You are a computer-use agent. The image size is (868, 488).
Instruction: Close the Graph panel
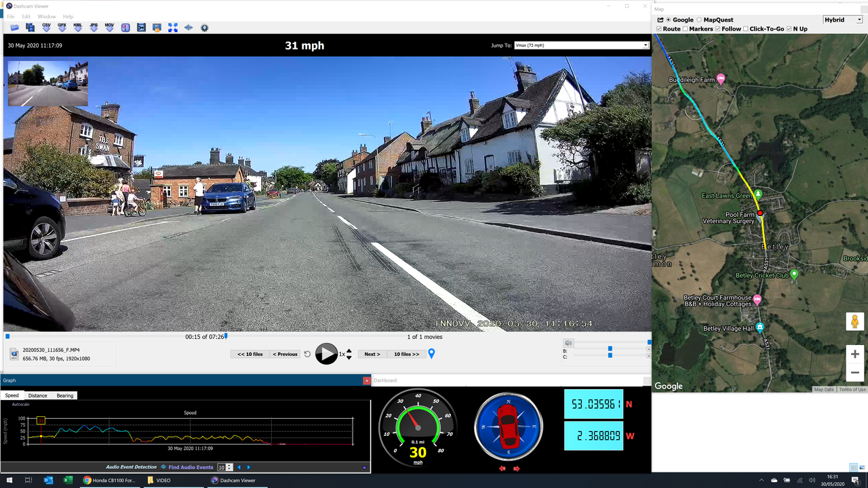367,380
